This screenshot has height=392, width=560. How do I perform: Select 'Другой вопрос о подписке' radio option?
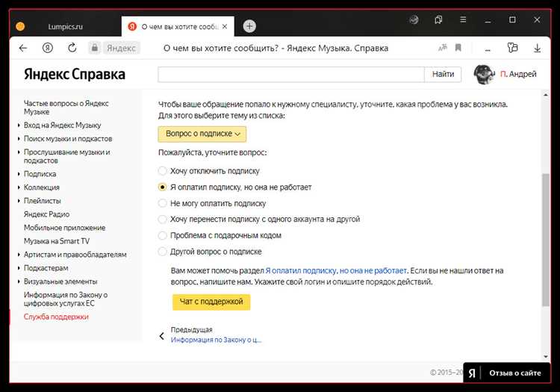point(163,252)
